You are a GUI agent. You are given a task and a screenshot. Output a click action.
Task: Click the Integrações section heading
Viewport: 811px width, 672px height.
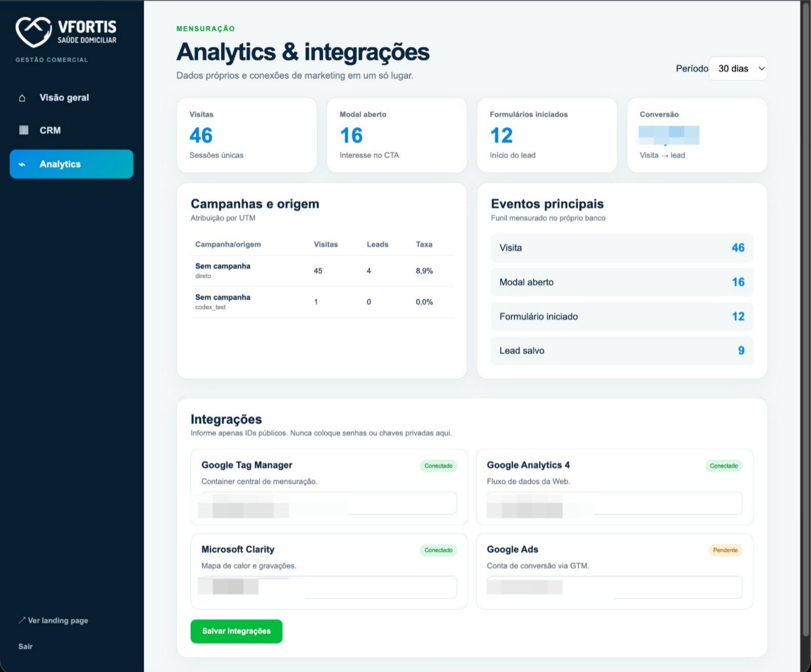pos(226,419)
